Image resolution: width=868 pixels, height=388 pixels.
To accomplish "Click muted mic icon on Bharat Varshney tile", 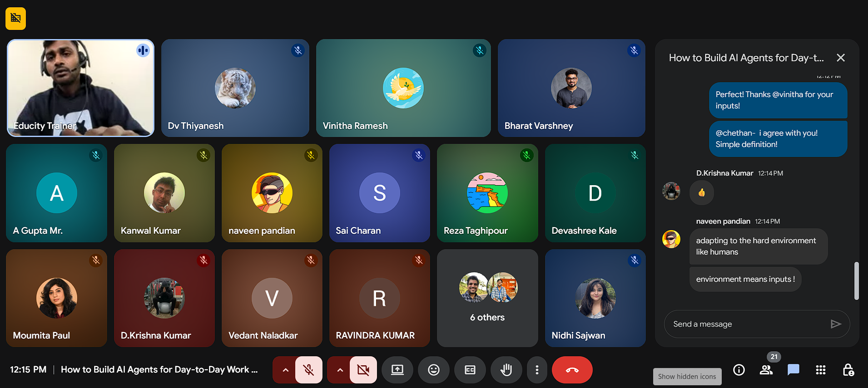I will coord(634,50).
